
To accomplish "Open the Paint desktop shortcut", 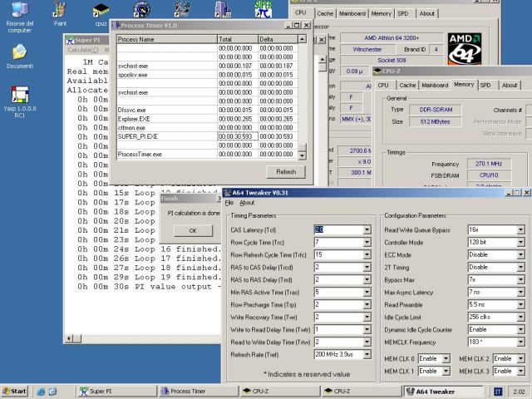I will (x=60, y=14).
